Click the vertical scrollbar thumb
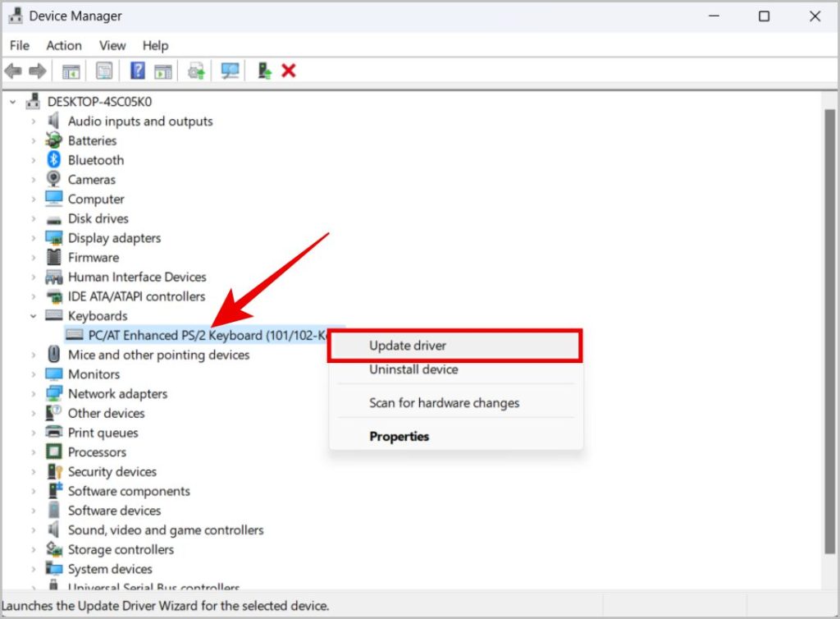The width and height of the screenshot is (840, 619). [829, 331]
